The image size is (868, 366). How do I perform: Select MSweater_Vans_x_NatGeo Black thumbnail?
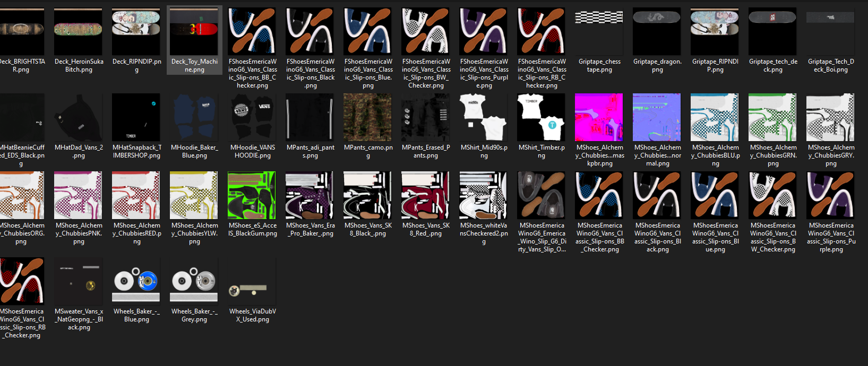[x=79, y=282]
